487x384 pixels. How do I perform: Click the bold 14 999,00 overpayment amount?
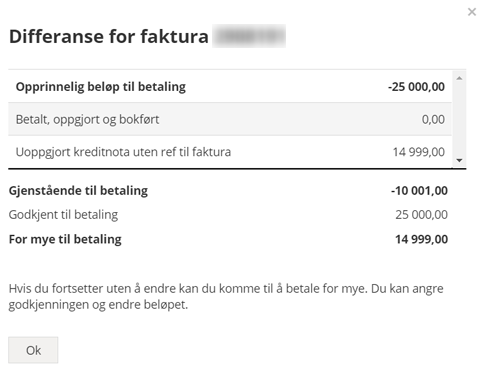422,239
